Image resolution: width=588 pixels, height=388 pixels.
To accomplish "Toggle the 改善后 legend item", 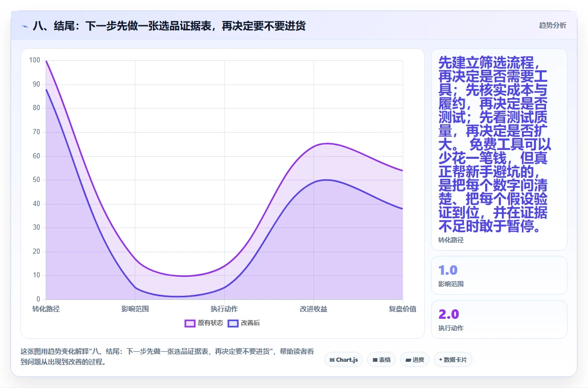I will [244, 323].
